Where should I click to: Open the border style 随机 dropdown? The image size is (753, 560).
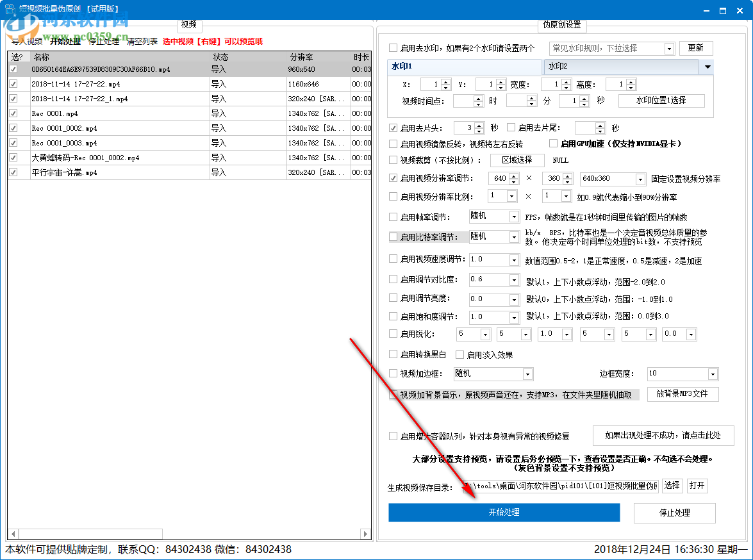[527, 374]
